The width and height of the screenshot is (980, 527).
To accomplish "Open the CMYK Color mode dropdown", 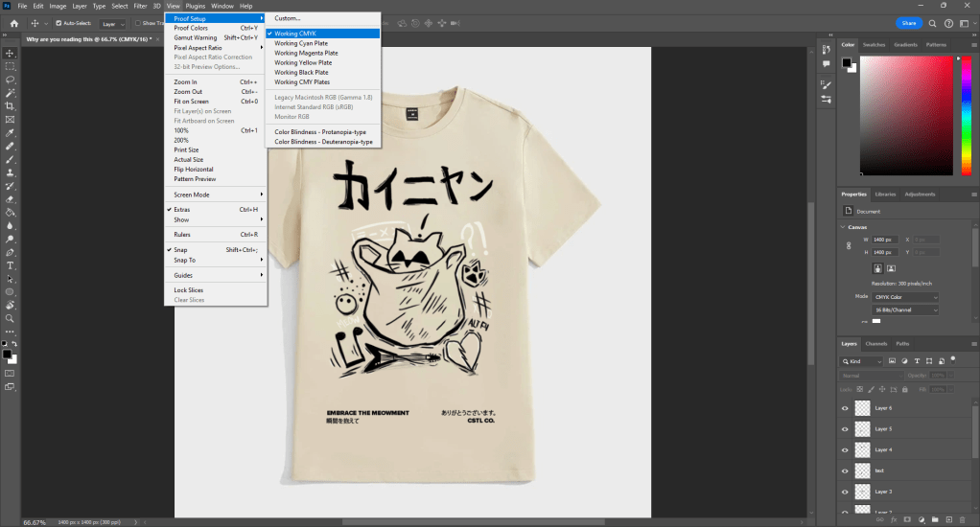I will pos(905,297).
